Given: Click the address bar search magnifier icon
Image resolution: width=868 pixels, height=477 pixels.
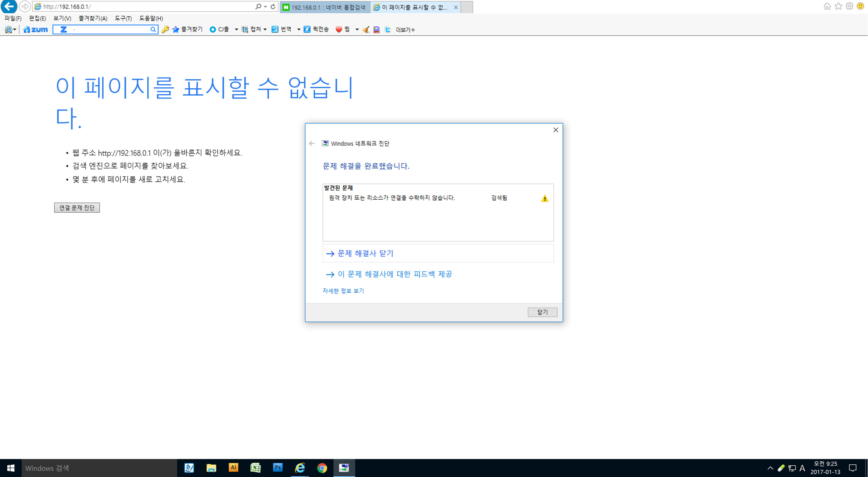Looking at the screenshot, I should [x=258, y=6].
